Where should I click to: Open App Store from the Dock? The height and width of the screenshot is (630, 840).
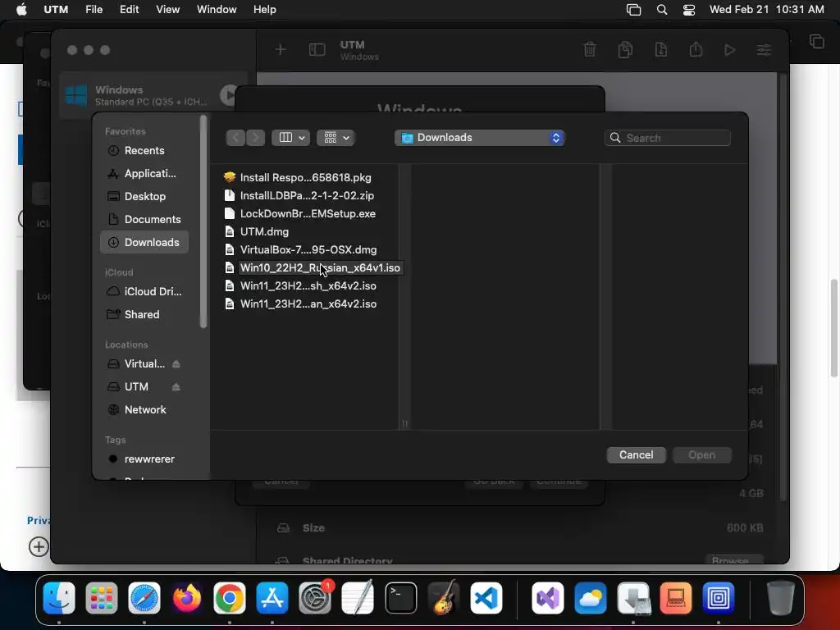click(x=272, y=598)
